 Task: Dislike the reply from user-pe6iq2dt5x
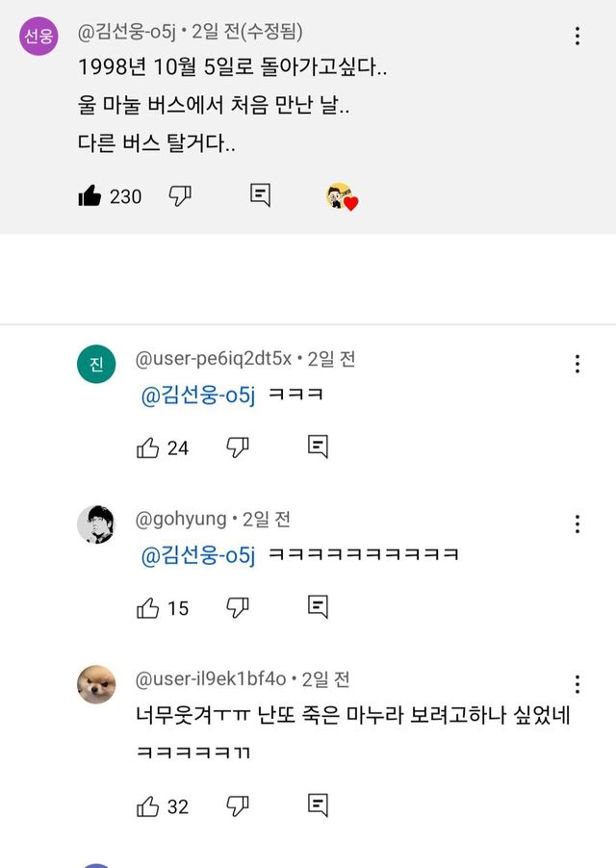(238, 447)
